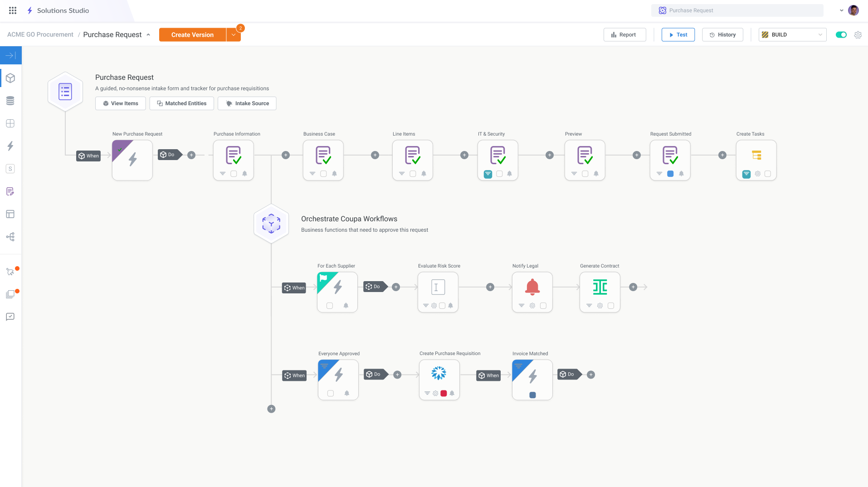This screenshot has height=487, width=868.
Task: Tick the checkbox under For Each Supplier
Action: click(x=330, y=306)
